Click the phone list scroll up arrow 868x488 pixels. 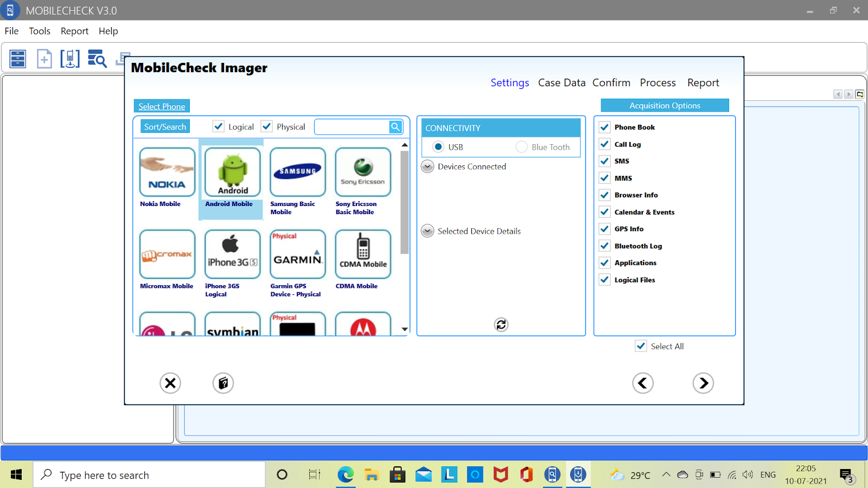coord(405,145)
